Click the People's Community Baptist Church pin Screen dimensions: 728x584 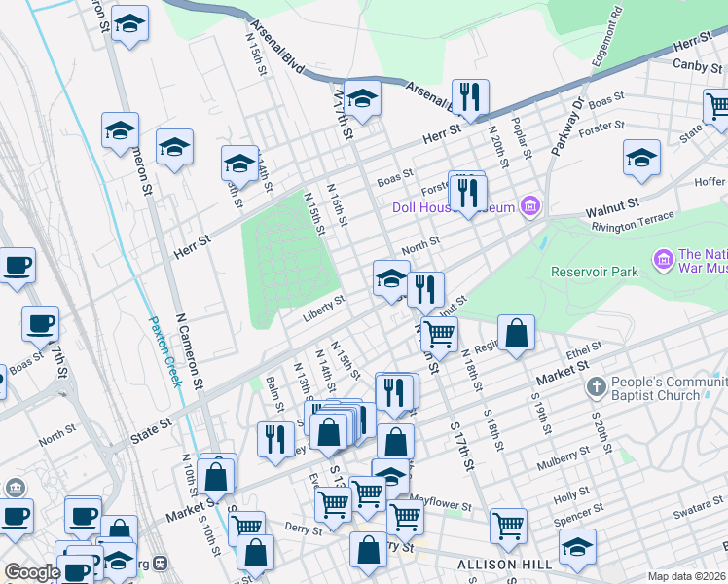pos(597,386)
